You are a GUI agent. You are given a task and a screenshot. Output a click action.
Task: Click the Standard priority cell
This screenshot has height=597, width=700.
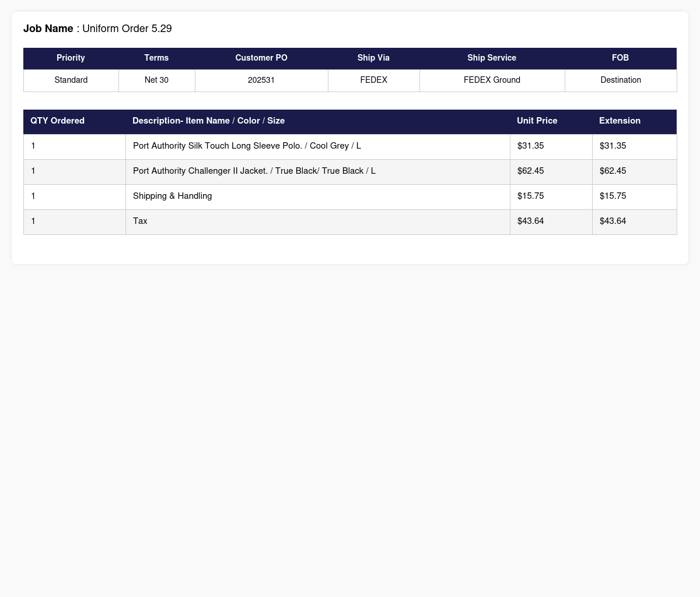(x=71, y=80)
